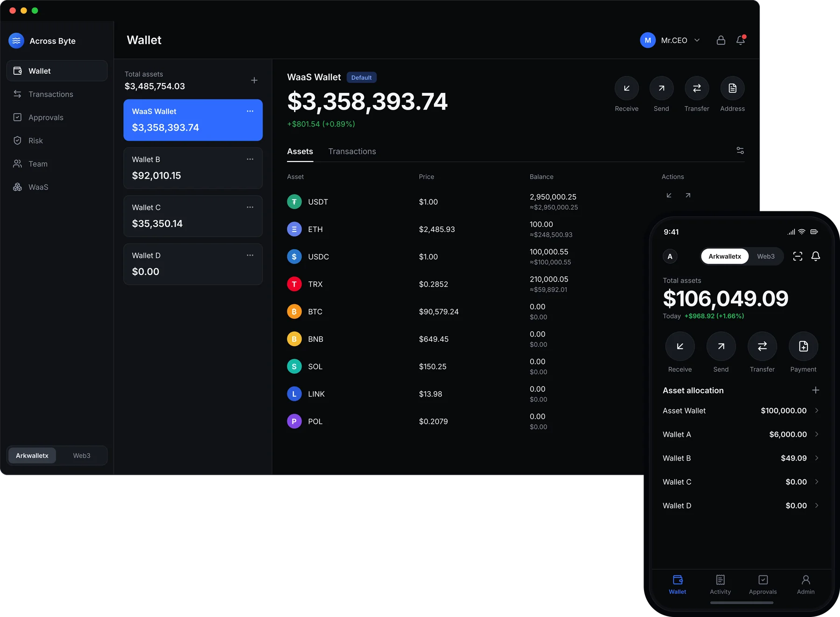This screenshot has height=617, width=840.
Task: Tap the mobile Payment button
Action: click(x=804, y=346)
